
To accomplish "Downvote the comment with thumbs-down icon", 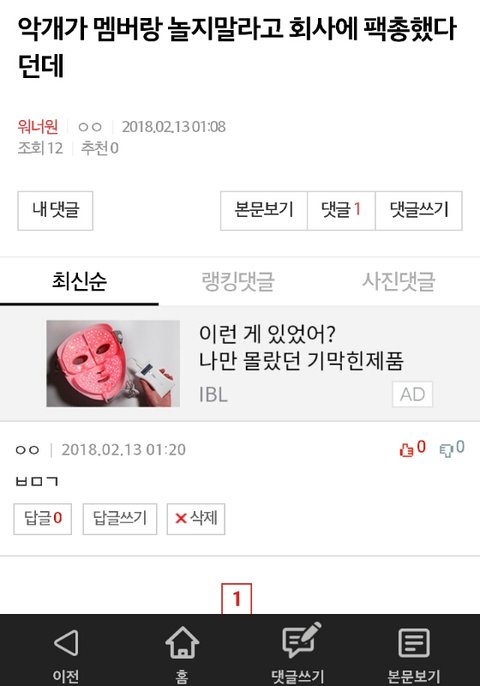I will (446, 450).
